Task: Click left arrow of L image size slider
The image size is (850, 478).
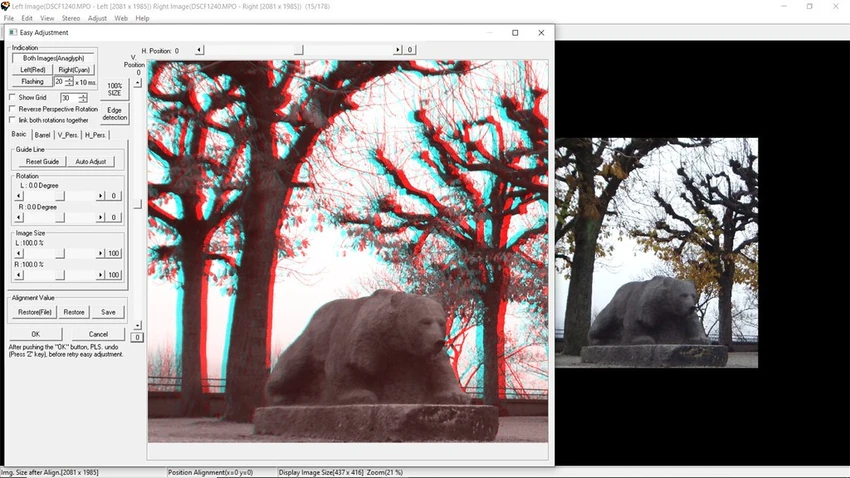Action: click(19, 253)
